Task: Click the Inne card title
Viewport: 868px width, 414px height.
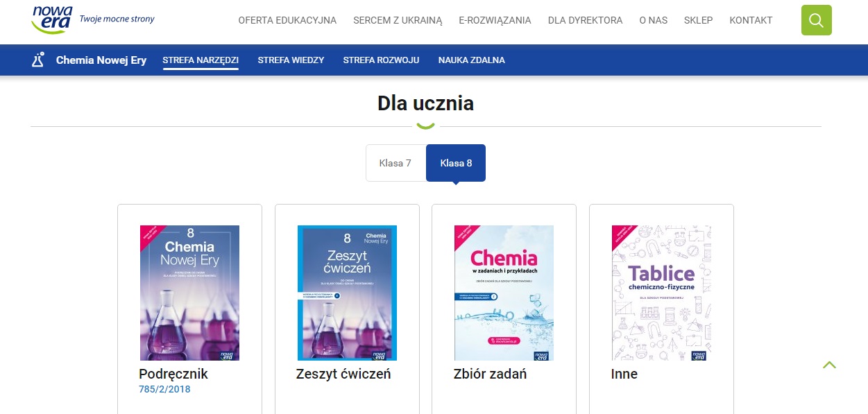Action: point(624,374)
